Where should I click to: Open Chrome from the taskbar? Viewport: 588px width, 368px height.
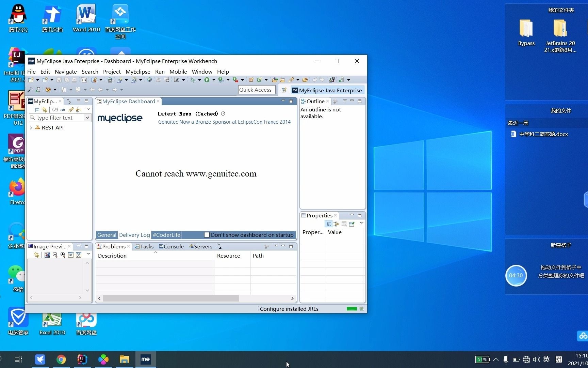[x=61, y=359]
